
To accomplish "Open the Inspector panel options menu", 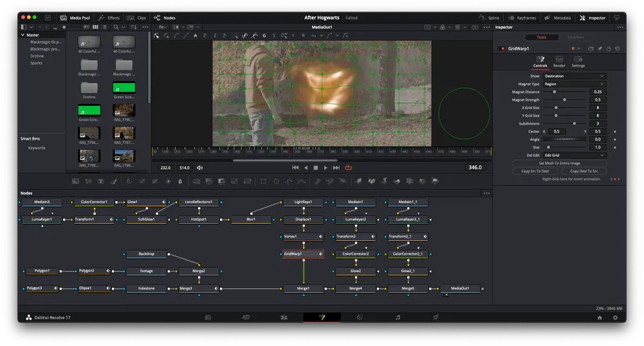I will [620, 27].
